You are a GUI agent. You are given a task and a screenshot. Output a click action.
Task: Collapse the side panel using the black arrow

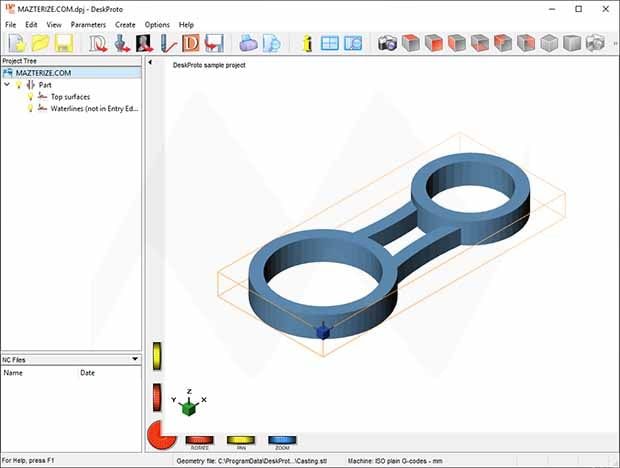click(x=150, y=62)
